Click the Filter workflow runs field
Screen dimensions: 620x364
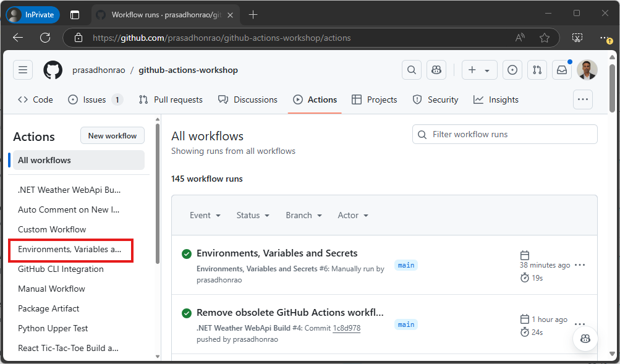click(504, 134)
